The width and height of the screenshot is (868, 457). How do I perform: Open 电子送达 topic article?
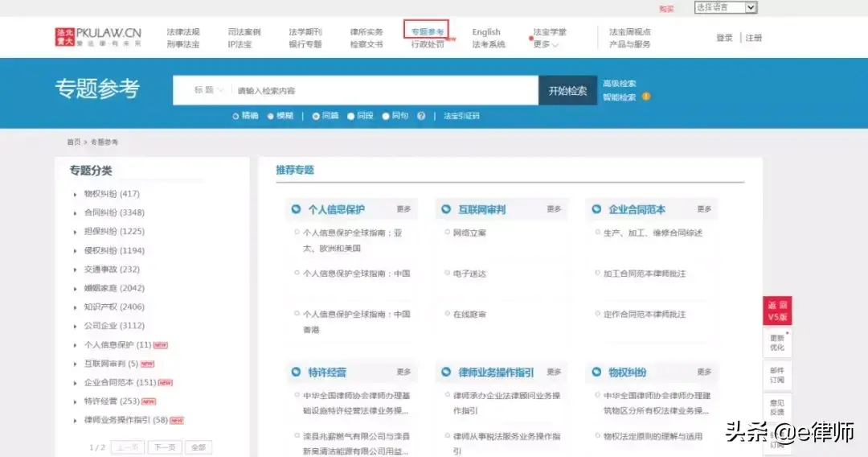[469, 274]
